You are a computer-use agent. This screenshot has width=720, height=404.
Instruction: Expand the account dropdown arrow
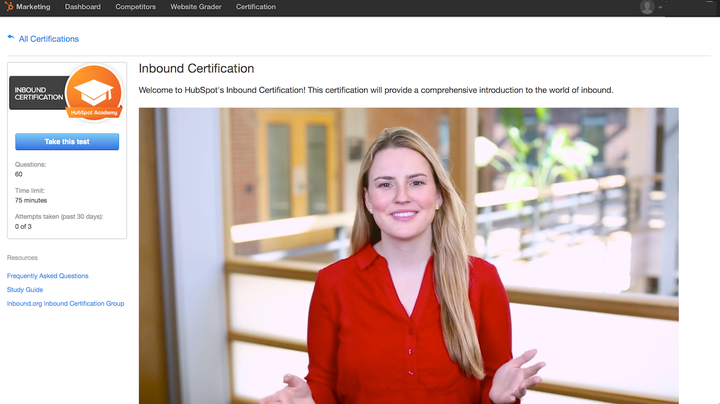coord(660,7)
